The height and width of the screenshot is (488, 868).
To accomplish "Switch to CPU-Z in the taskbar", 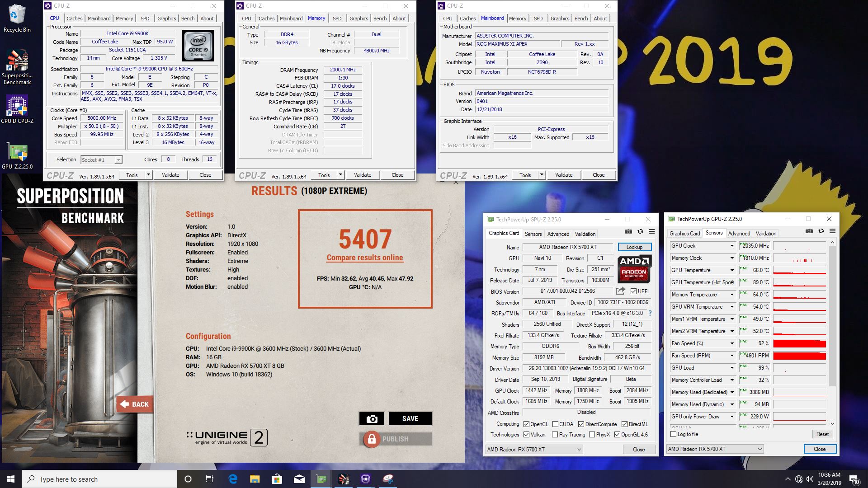I will click(366, 479).
